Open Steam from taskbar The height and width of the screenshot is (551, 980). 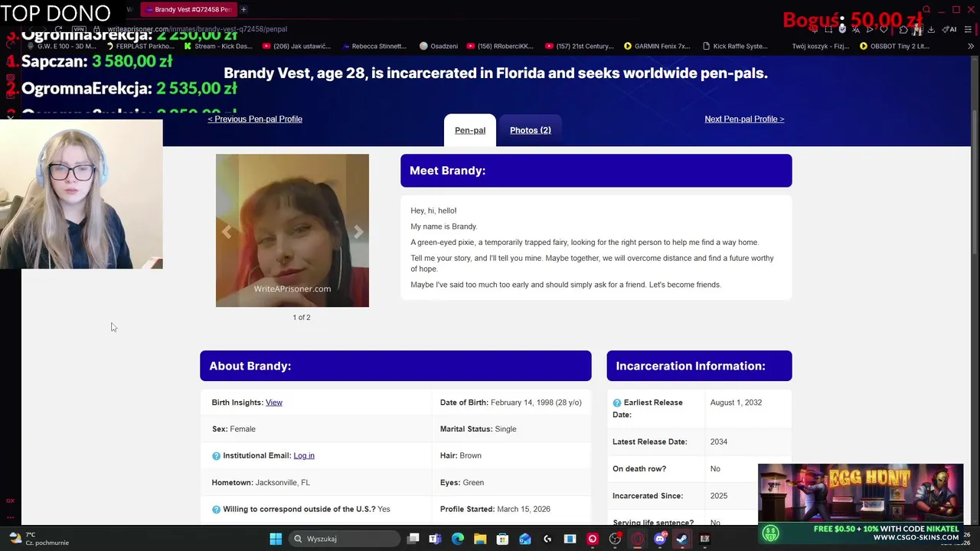tap(681, 539)
